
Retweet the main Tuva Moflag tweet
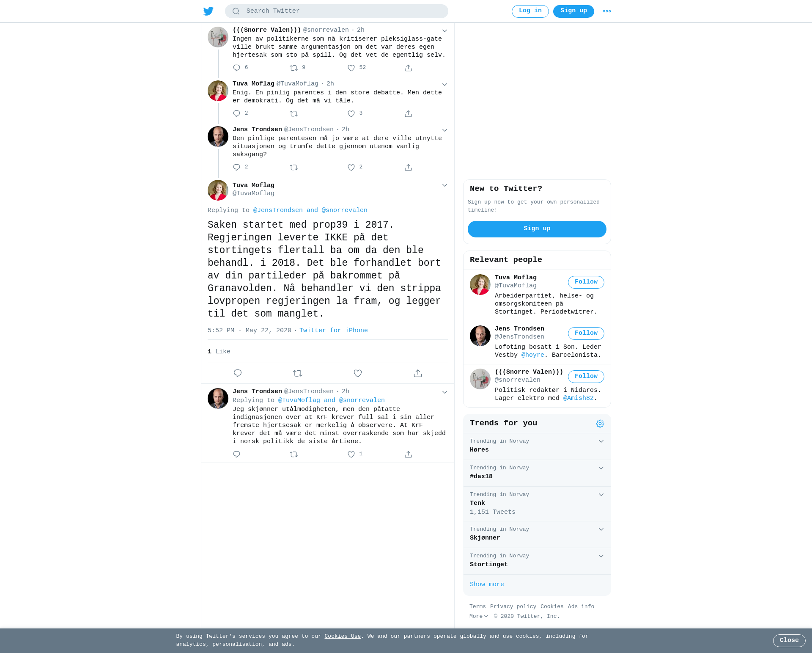(x=298, y=373)
